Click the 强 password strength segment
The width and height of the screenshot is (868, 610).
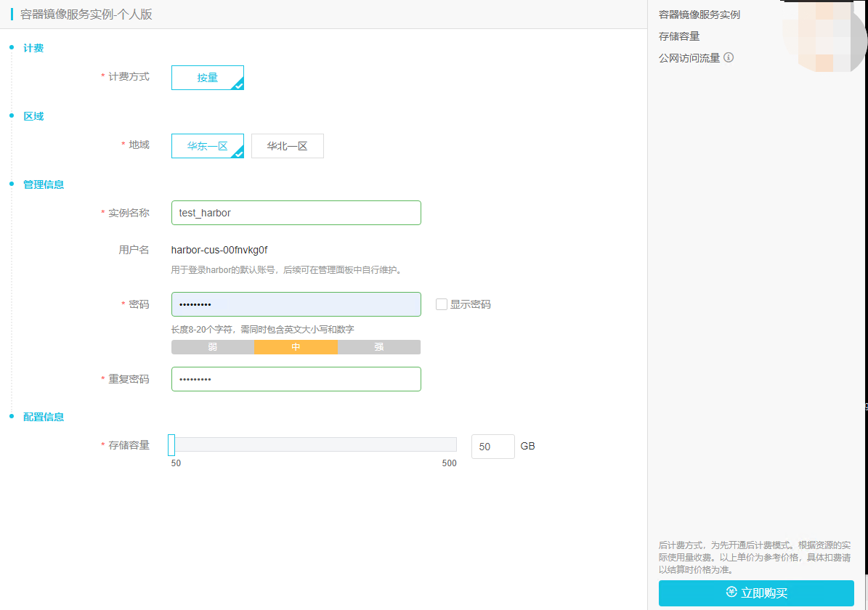(379, 347)
